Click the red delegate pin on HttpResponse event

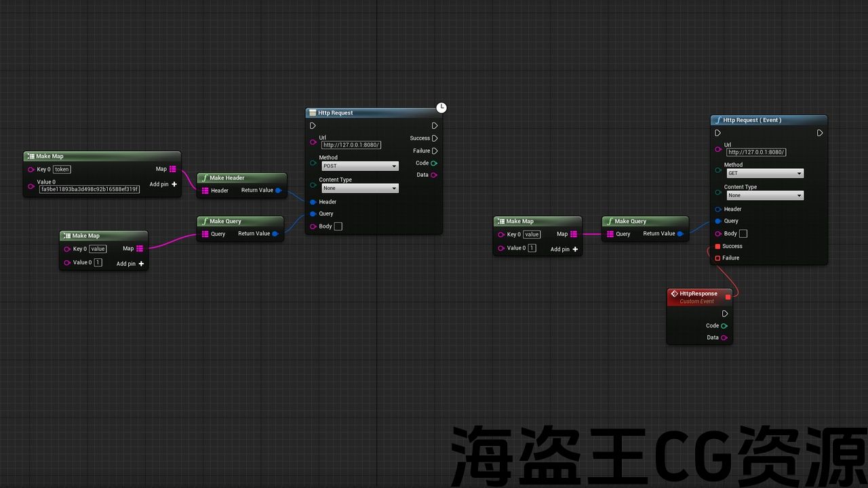click(x=728, y=297)
